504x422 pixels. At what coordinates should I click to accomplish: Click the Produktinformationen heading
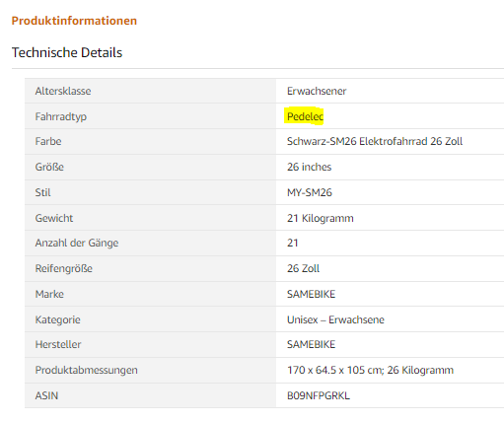(x=74, y=21)
